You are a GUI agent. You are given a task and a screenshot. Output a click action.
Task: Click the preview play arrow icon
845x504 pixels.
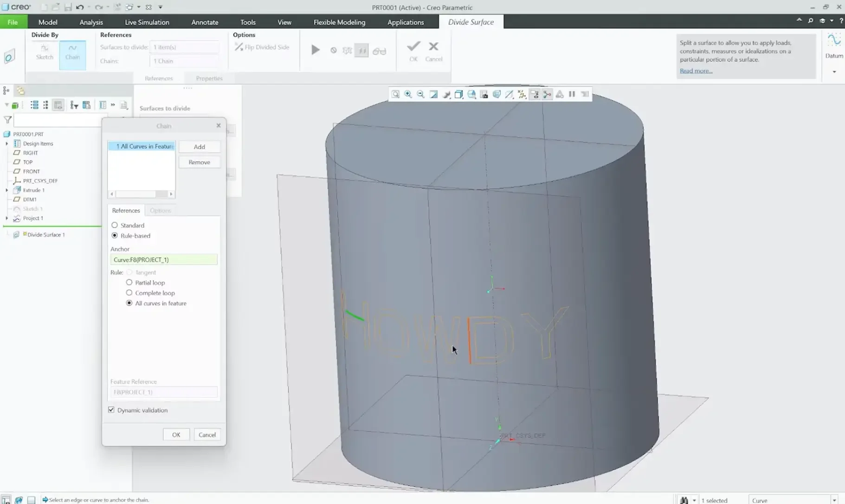tap(315, 50)
